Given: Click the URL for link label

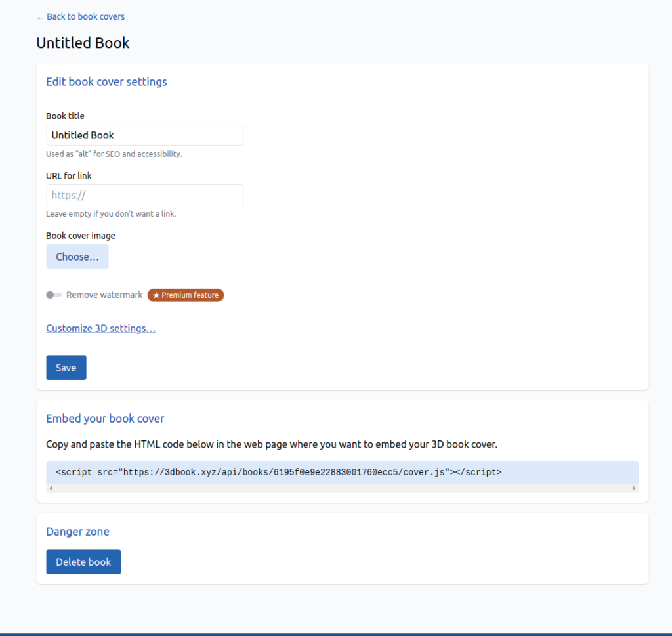Looking at the screenshot, I should click(69, 176).
